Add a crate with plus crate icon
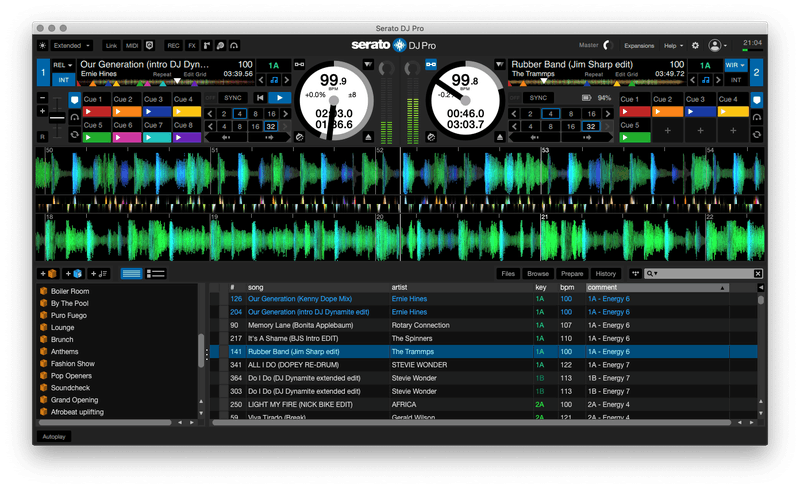The height and width of the screenshot is (488, 800). (x=49, y=274)
